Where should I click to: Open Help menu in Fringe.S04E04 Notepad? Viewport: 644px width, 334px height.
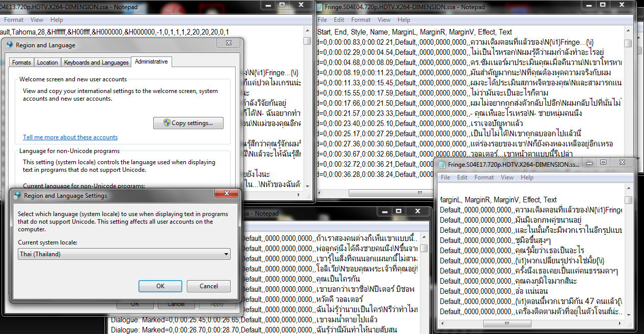click(x=404, y=20)
